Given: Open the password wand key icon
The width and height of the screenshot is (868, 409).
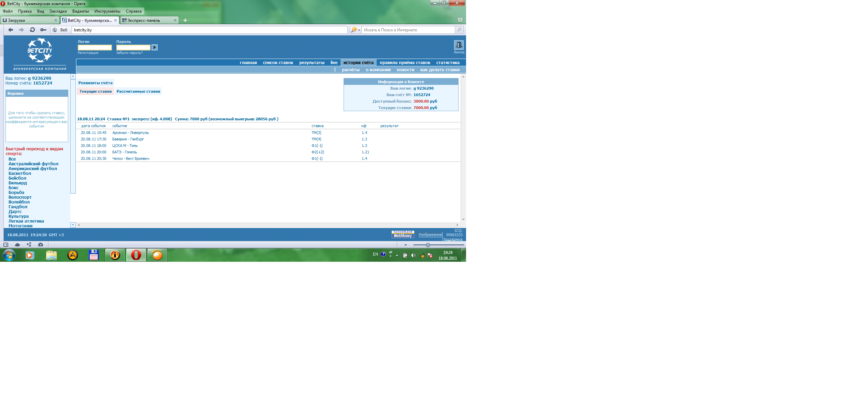Looking at the screenshot, I should click(43, 30).
